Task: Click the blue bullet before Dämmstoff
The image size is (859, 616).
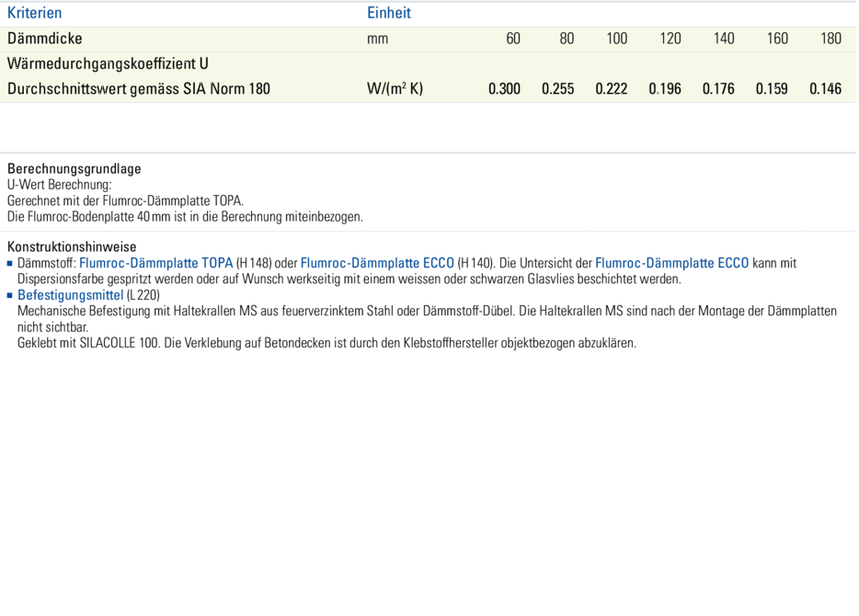Action: pyautogui.click(x=10, y=263)
